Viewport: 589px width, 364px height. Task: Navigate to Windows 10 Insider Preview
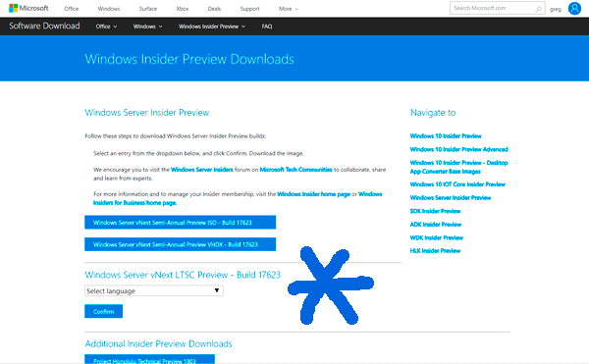(x=446, y=135)
